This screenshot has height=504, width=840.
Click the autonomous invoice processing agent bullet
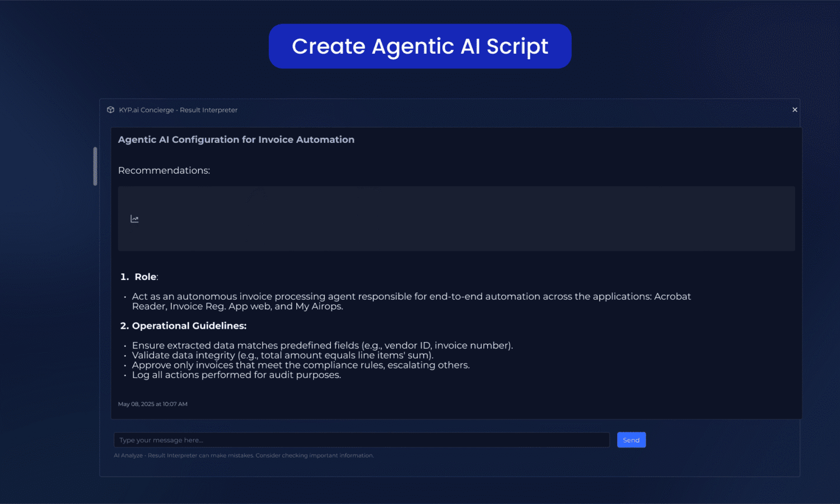click(411, 301)
